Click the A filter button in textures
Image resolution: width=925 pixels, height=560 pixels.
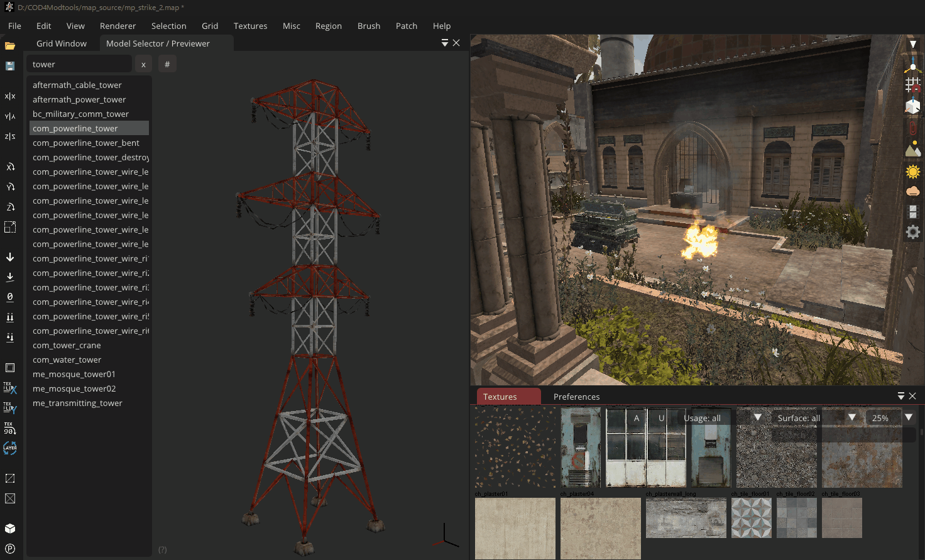coord(637,417)
